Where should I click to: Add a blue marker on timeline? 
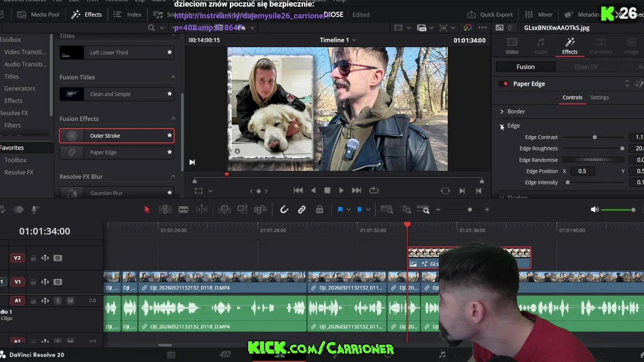[x=359, y=210]
